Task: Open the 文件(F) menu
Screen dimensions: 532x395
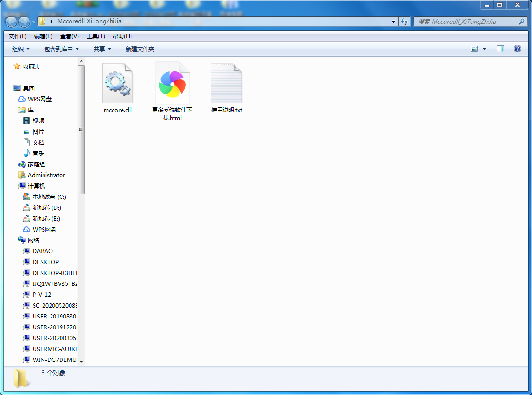Action: coord(17,36)
